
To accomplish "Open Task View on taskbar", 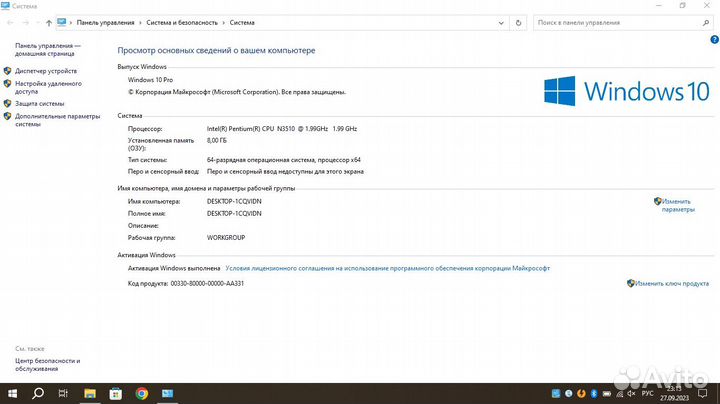I will 63,393.
